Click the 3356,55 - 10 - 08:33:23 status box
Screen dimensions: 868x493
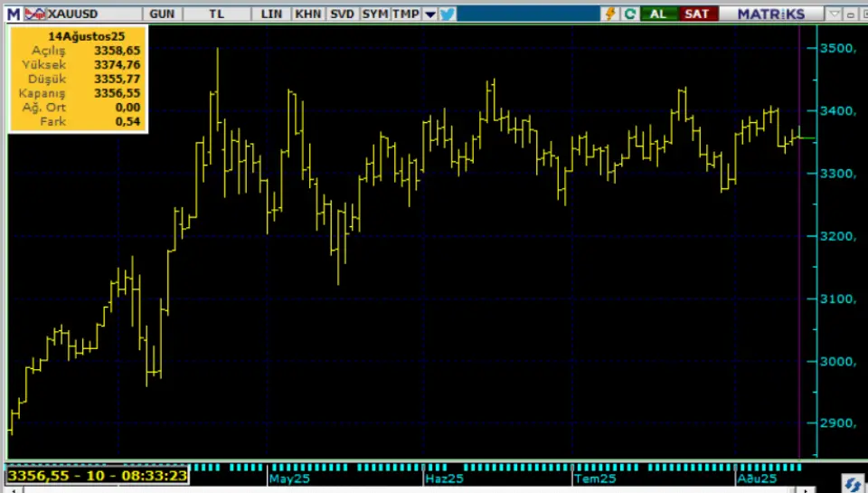coord(98,475)
